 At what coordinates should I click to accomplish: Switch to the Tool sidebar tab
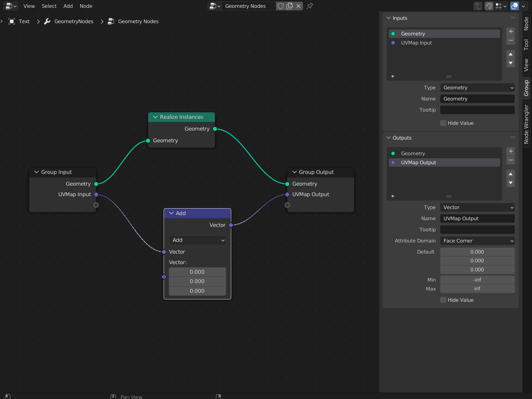(x=526, y=45)
